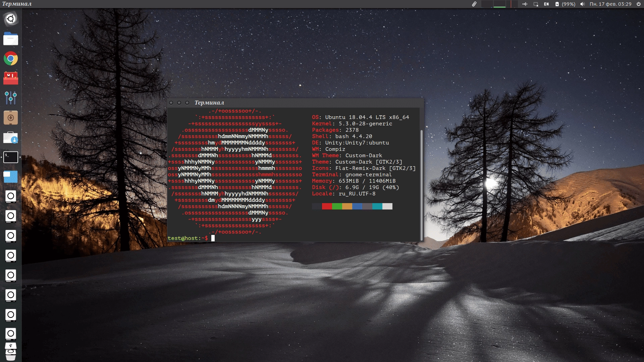Click the arrow indicator in top panel
This screenshot has height=362, width=644.
(525, 4)
